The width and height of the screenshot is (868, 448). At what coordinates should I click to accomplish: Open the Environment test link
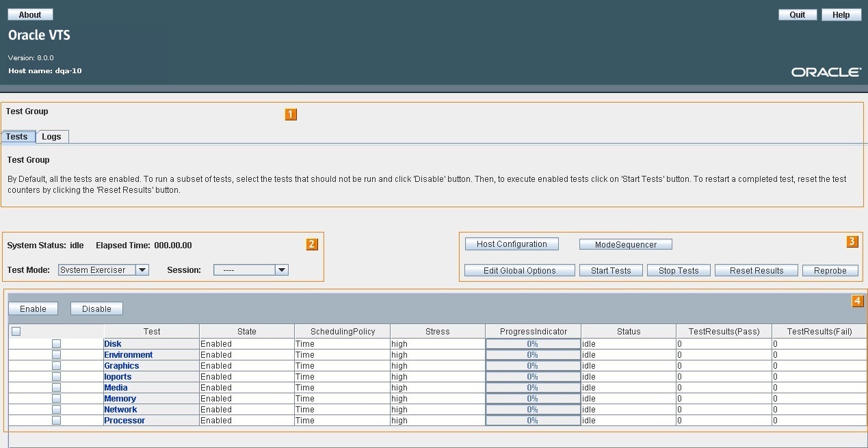click(129, 355)
